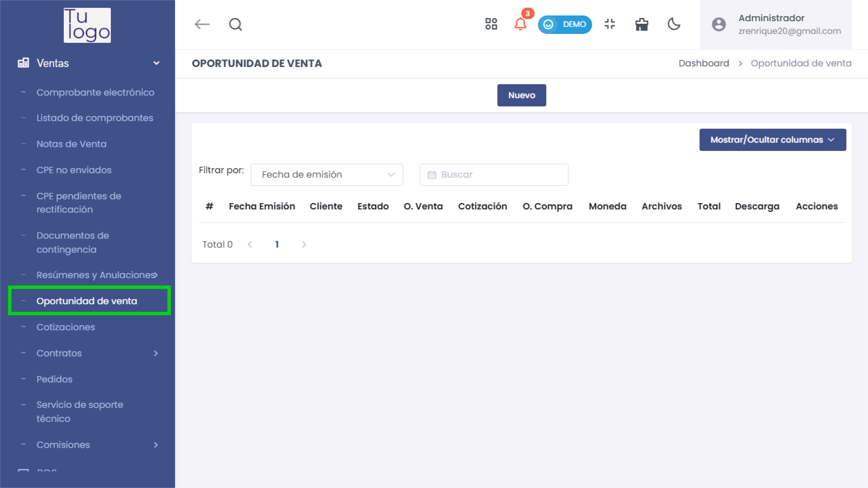Screen dimensions: 868x488
Task: Open the search magnifier icon
Action: [x=235, y=25]
